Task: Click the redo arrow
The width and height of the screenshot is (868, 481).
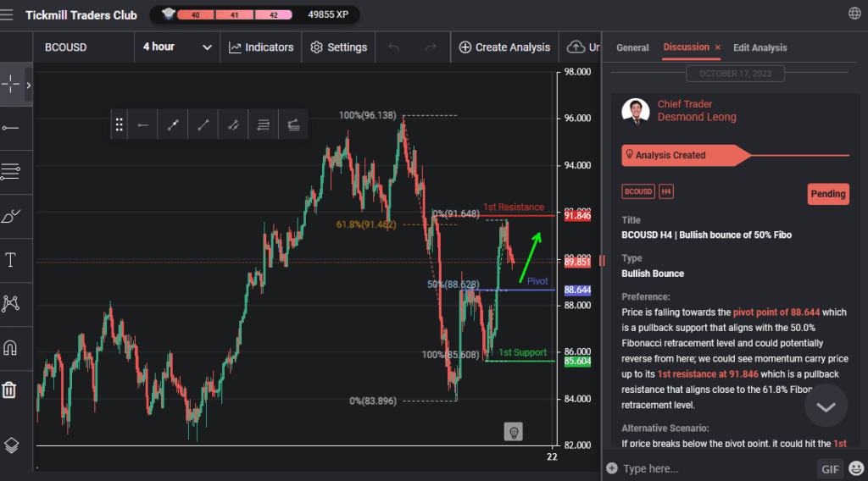Action: coord(431,47)
